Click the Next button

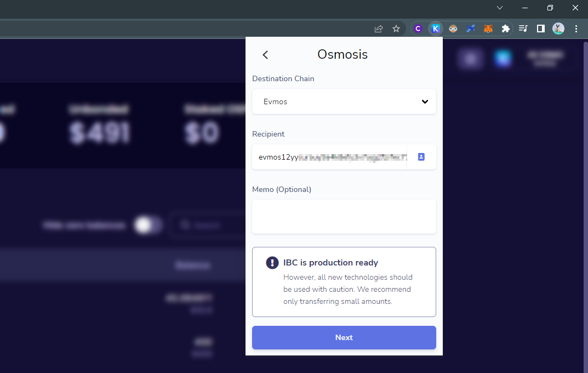coord(344,337)
